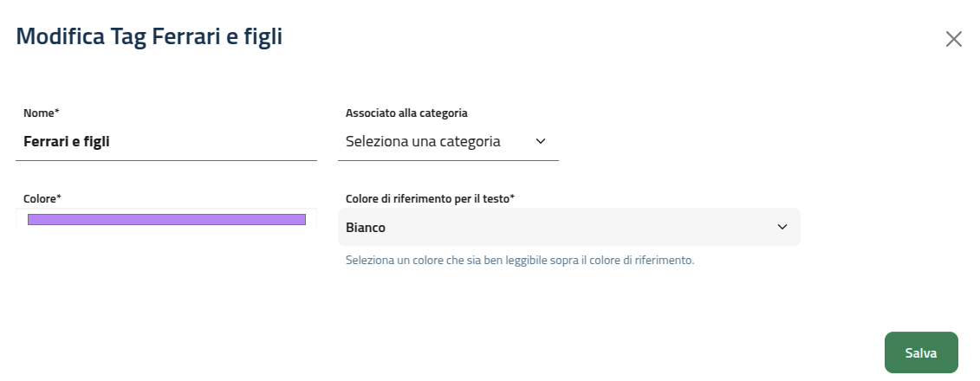Open the Seleziona una categoria dropdown
This screenshot has width=980, height=381.
446,141
